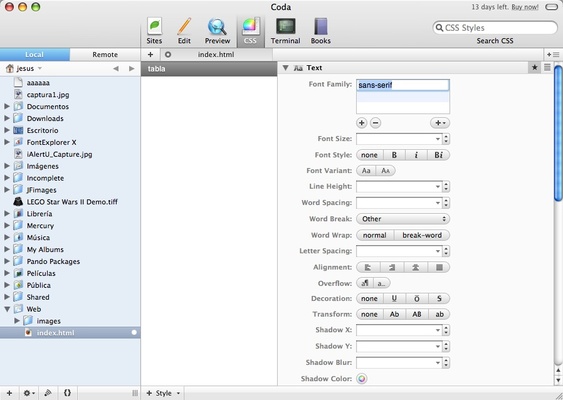This screenshot has width=563, height=400.
Task: Expand the Documentos folder
Action: [x=7, y=106]
